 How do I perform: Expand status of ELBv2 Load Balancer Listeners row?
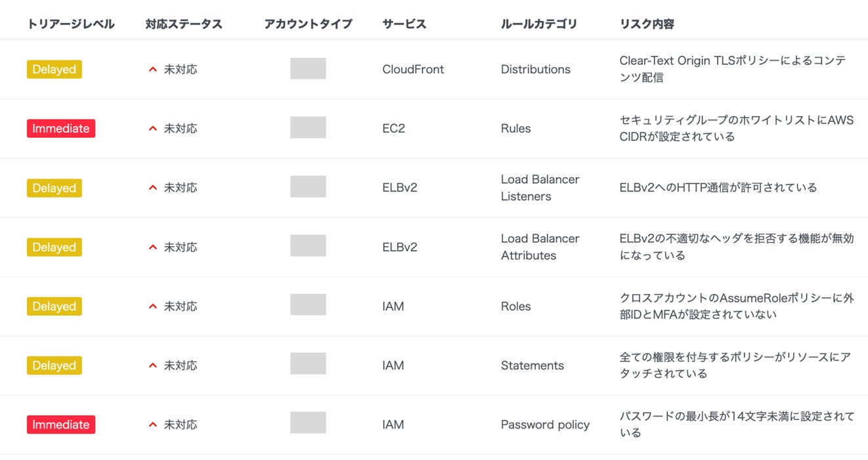tap(153, 188)
